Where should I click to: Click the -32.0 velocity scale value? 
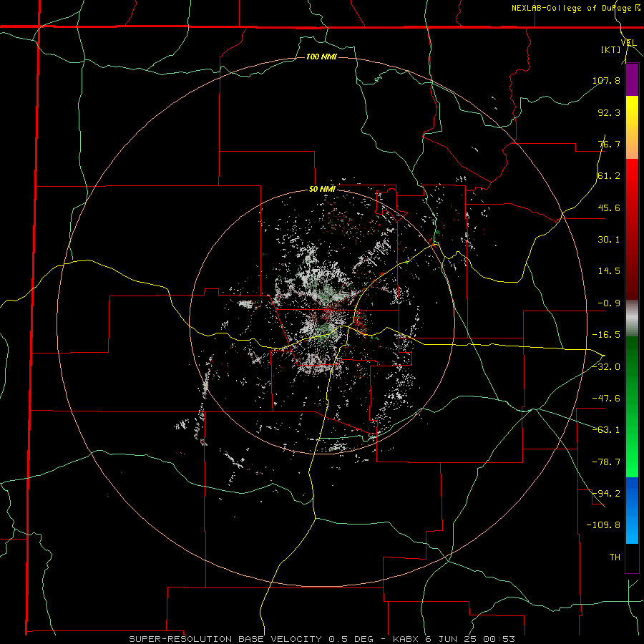tap(606, 367)
